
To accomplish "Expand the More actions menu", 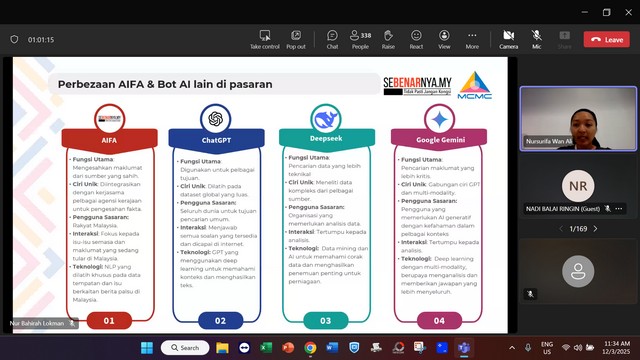I will pyautogui.click(x=472, y=40).
